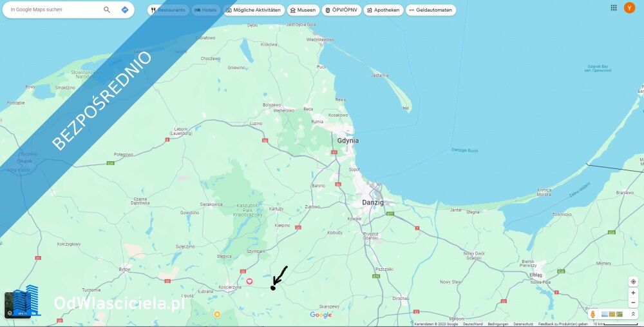Click the magnifier search icon
The height and width of the screenshot is (327, 644).
[x=107, y=10]
